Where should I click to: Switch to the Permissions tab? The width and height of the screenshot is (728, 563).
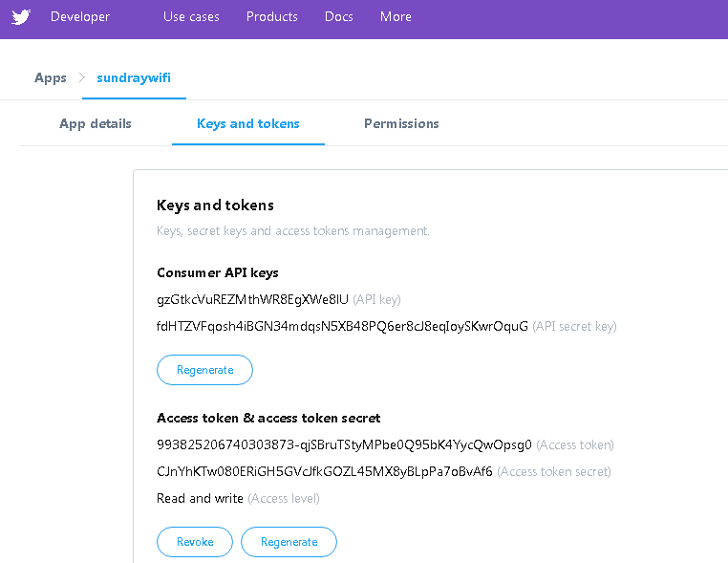(401, 123)
